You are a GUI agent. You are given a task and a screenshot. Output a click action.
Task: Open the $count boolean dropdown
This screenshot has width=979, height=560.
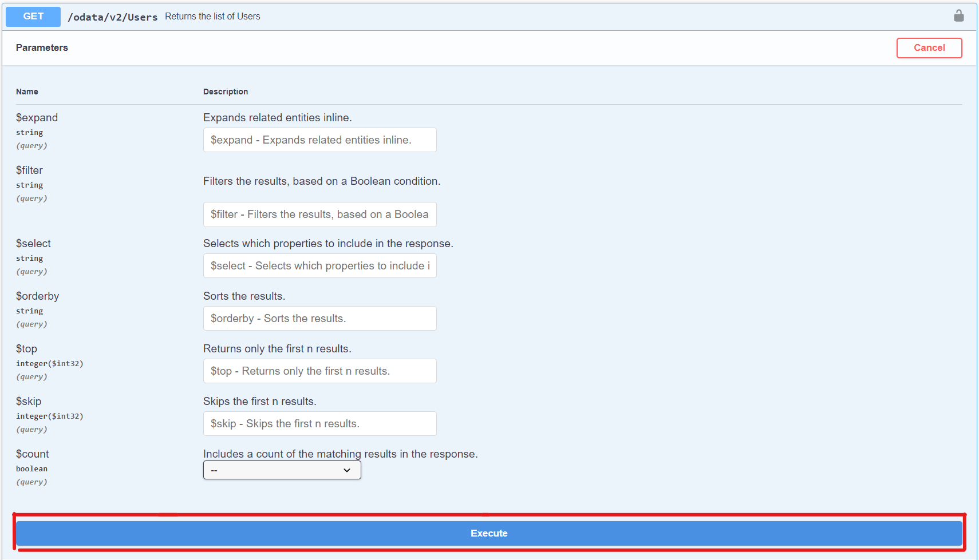[x=282, y=470]
